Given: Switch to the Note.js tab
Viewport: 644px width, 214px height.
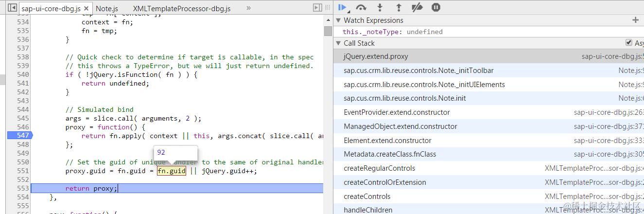Looking at the screenshot, I should point(107,9).
